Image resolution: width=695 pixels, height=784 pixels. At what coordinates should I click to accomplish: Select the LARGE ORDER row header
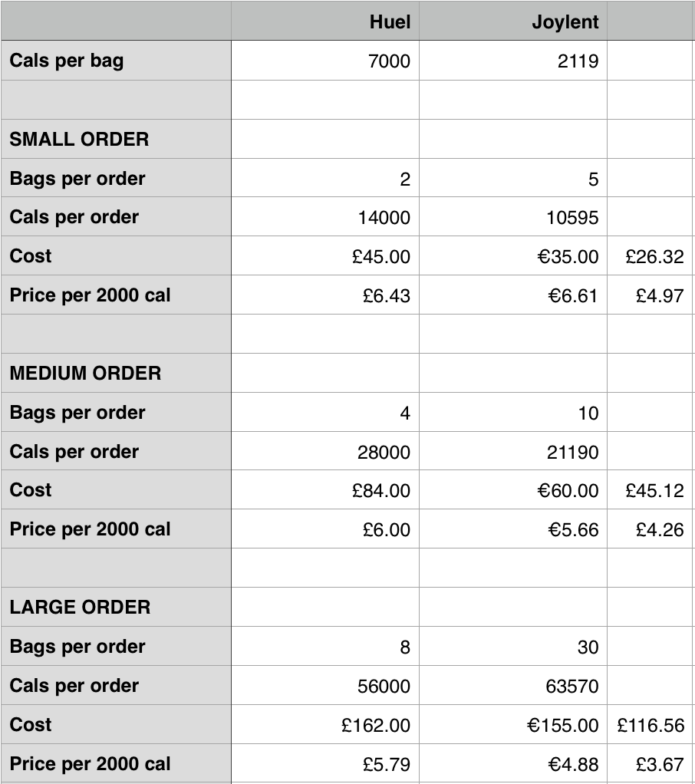click(116, 607)
